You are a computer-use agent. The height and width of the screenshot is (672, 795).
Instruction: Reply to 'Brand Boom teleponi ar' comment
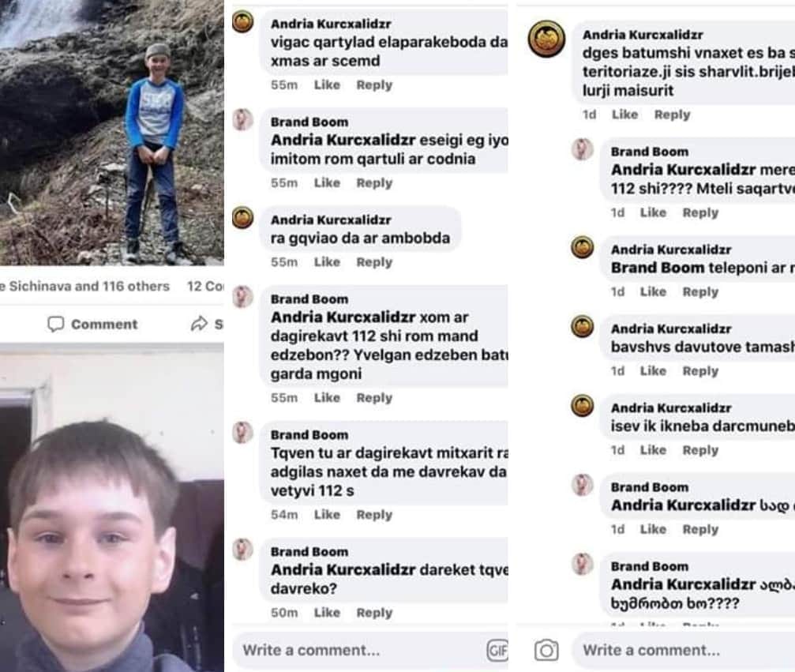[700, 292]
